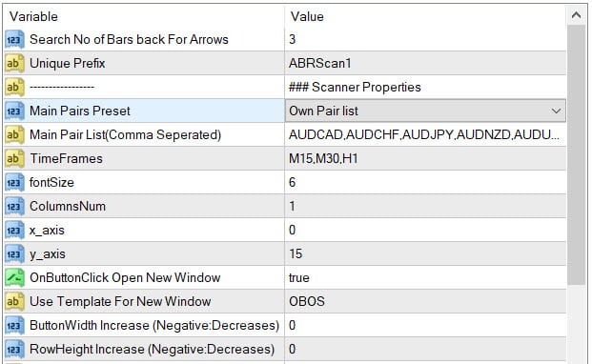Click integer icon beside Main Pairs Preset
Image resolution: width=592 pixels, height=364 pixels.
click(14, 111)
